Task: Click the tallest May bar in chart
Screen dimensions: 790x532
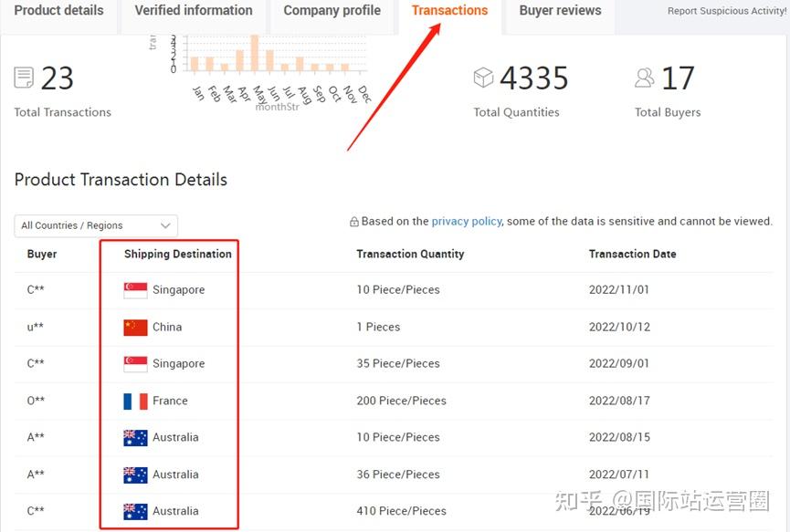Action: pos(255,53)
